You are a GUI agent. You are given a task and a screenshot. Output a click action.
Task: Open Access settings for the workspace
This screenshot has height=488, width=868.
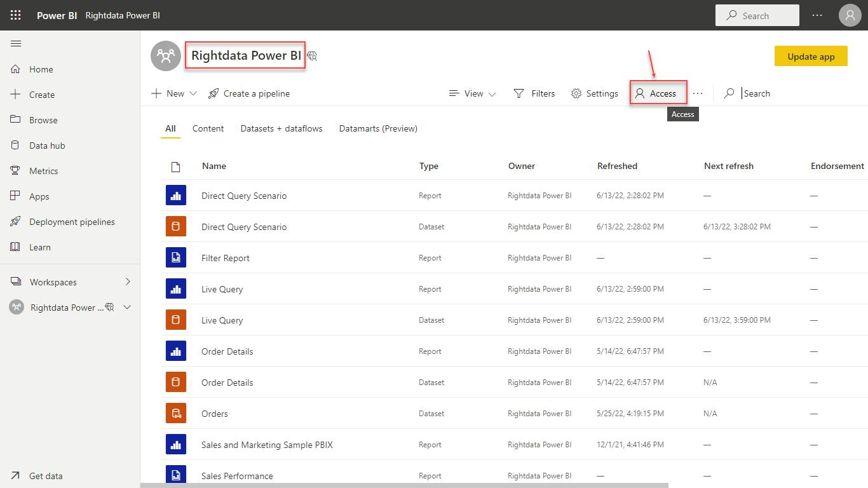(x=658, y=93)
